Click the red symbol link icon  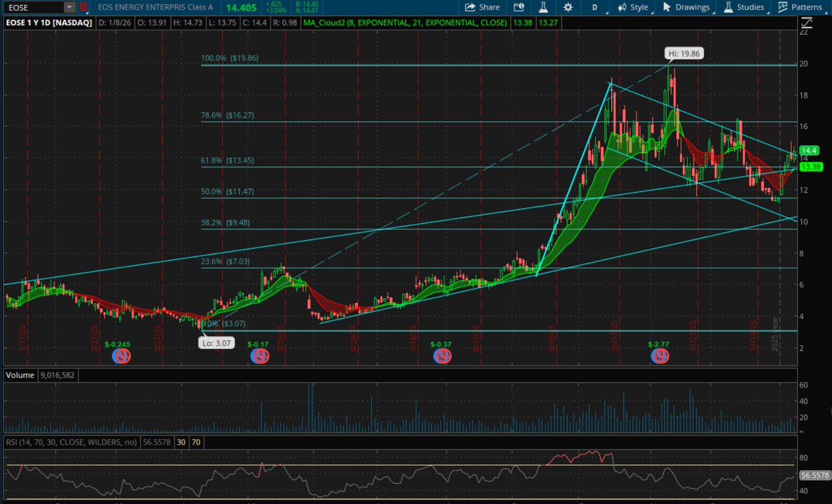tap(84, 7)
